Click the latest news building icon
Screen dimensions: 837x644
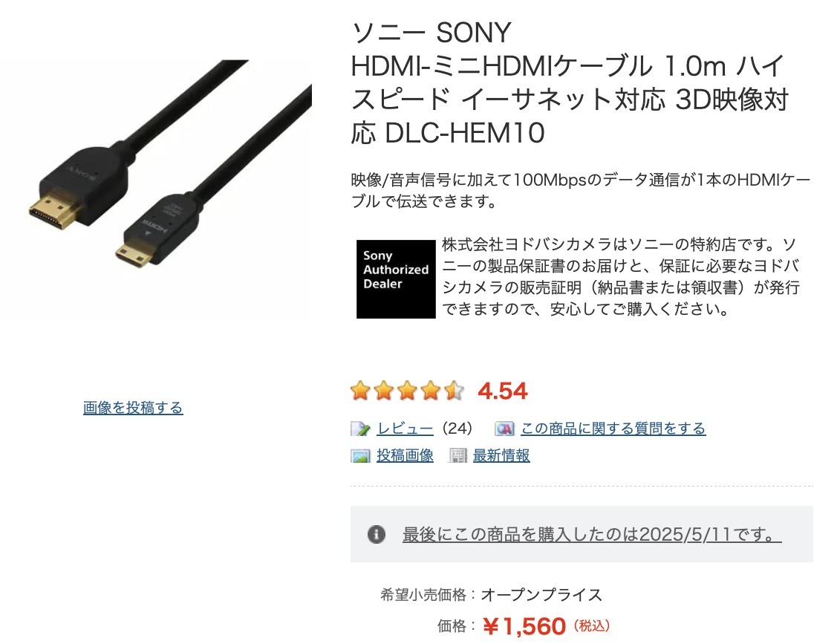click(457, 455)
